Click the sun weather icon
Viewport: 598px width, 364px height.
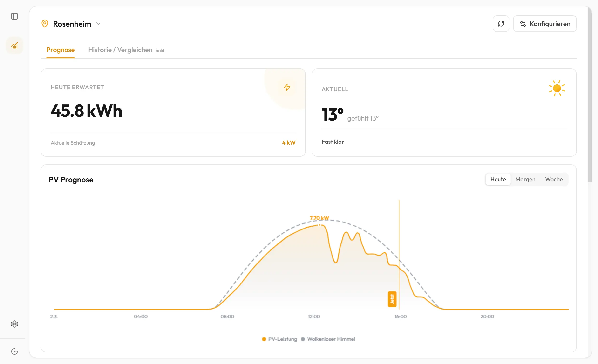pyautogui.click(x=557, y=88)
